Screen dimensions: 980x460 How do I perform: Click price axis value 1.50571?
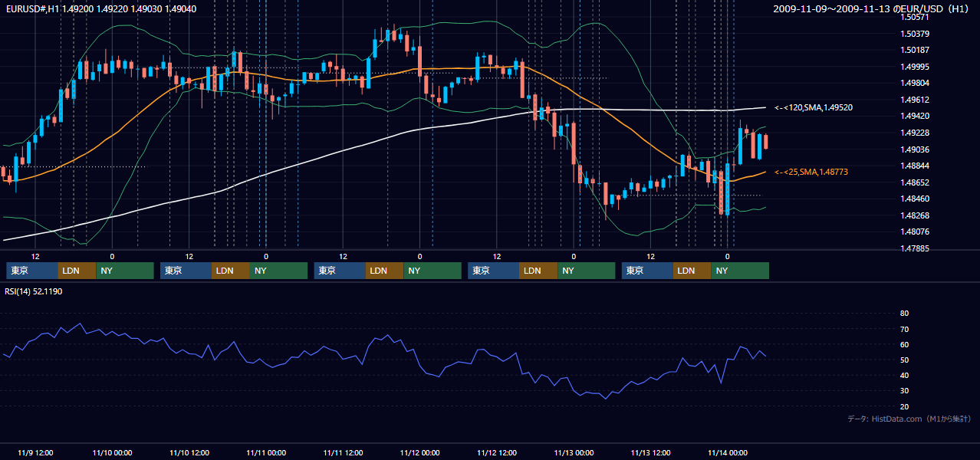coord(915,17)
